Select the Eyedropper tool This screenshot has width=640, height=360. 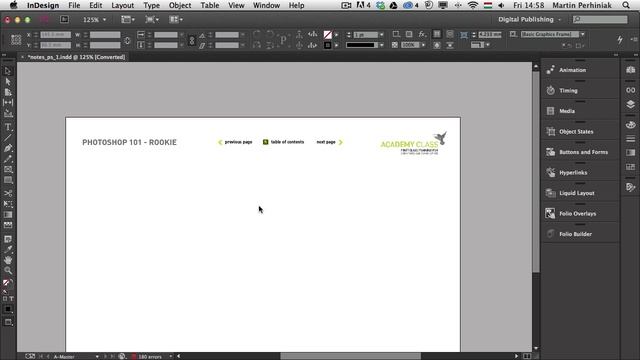coord(8,249)
